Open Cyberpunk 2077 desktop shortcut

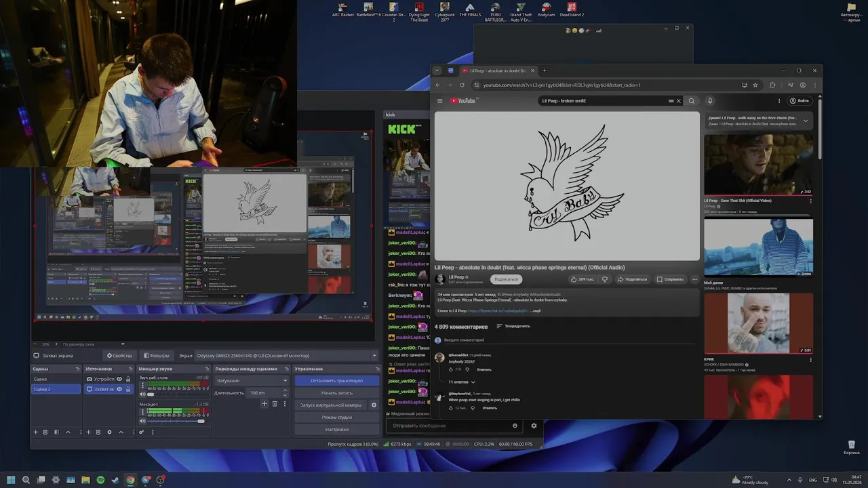click(x=445, y=11)
